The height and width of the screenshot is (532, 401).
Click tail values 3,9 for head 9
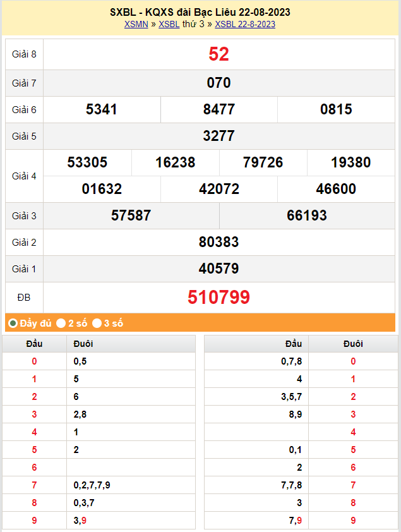click(x=80, y=521)
